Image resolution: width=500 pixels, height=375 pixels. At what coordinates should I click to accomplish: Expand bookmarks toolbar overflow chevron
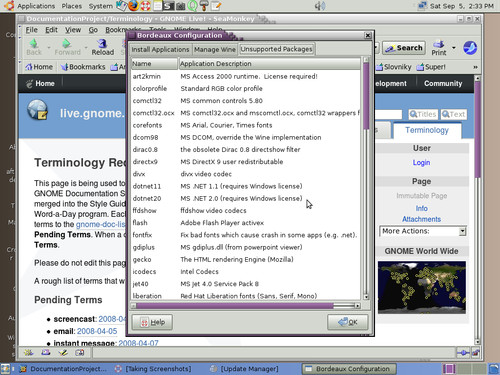pyautogui.click(x=475, y=67)
